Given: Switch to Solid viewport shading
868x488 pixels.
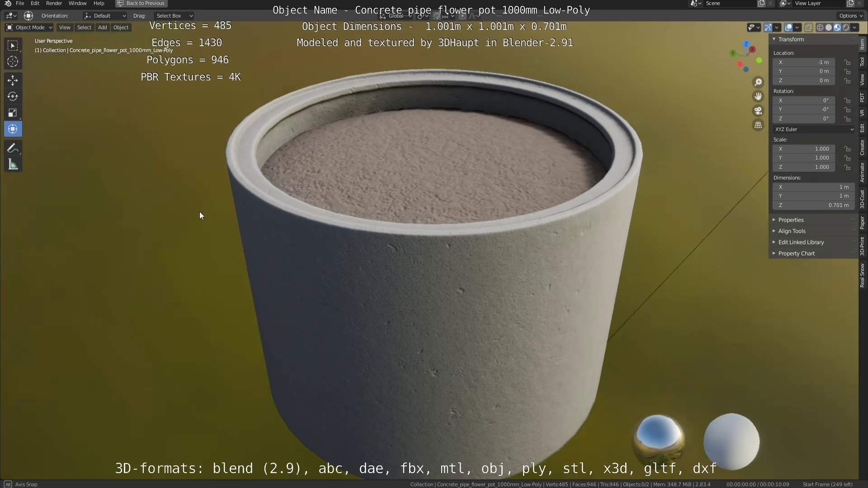Looking at the screenshot, I should (829, 28).
